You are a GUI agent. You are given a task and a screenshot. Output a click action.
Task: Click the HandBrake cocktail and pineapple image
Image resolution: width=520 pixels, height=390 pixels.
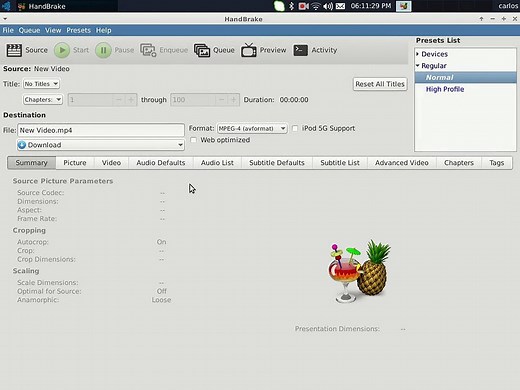(359, 271)
